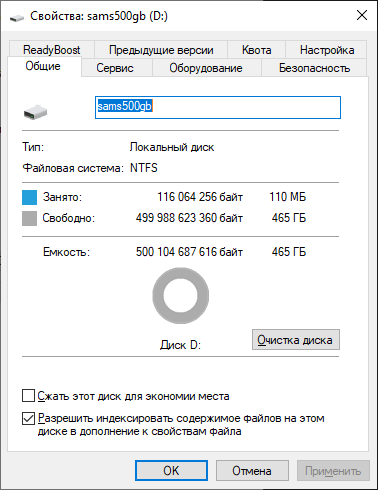The width and height of the screenshot is (378, 490).
Task: Click the window title 'Свойства: sams500gb (D:)'
Action: [99, 16]
